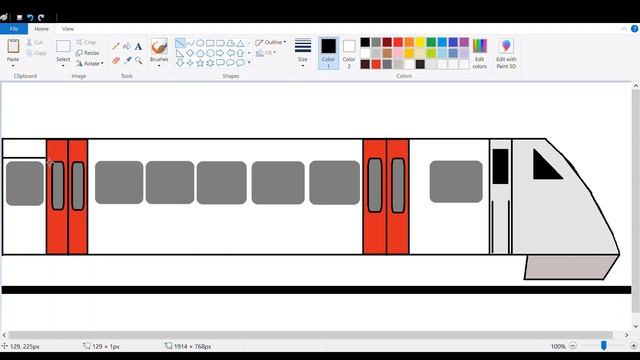Select the Color picker eyedropper tool
Screen dimensions: 640x360
127,60
